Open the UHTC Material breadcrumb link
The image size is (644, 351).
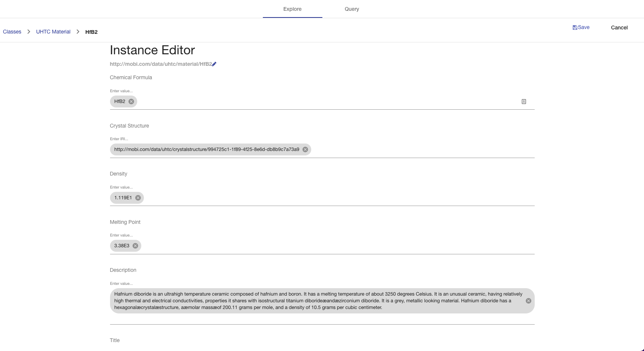53,32
